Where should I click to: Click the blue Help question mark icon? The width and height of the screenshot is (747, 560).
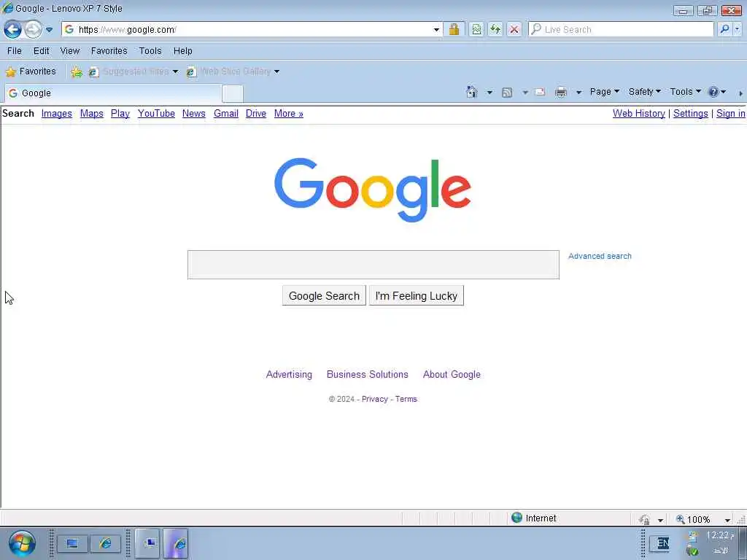713,92
